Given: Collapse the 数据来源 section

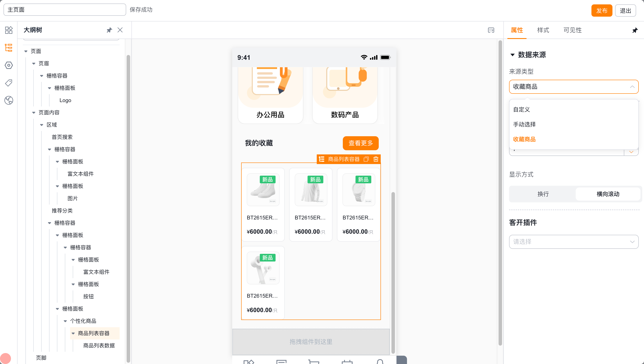Looking at the screenshot, I should tap(513, 55).
